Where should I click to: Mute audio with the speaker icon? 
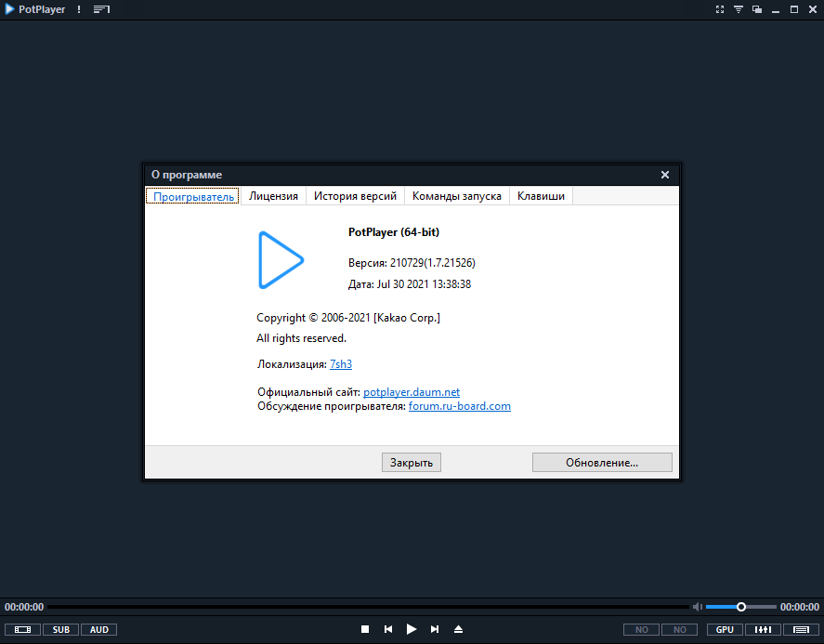tap(697, 607)
